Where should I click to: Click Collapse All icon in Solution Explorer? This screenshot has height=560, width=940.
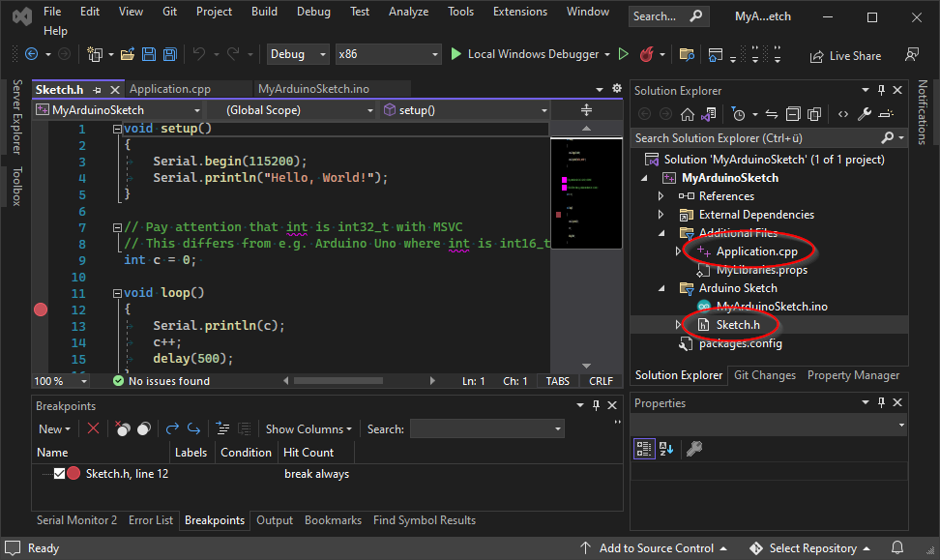click(x=793, y=114)
